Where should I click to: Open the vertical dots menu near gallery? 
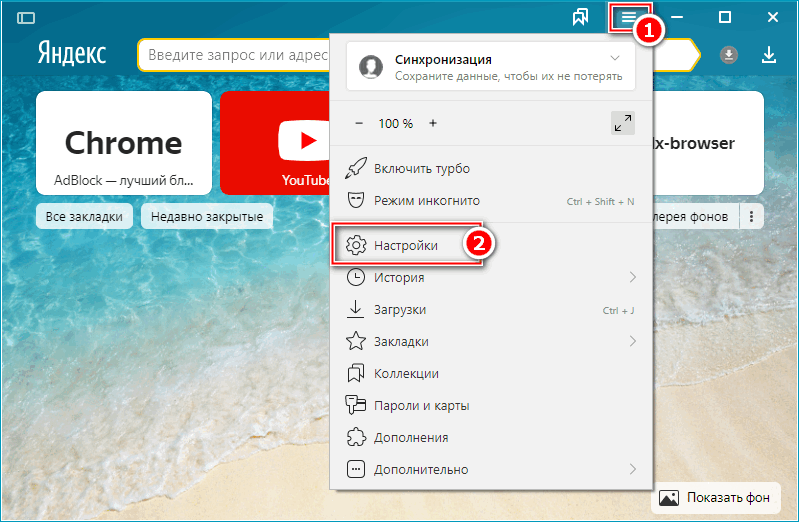(751, 217)
